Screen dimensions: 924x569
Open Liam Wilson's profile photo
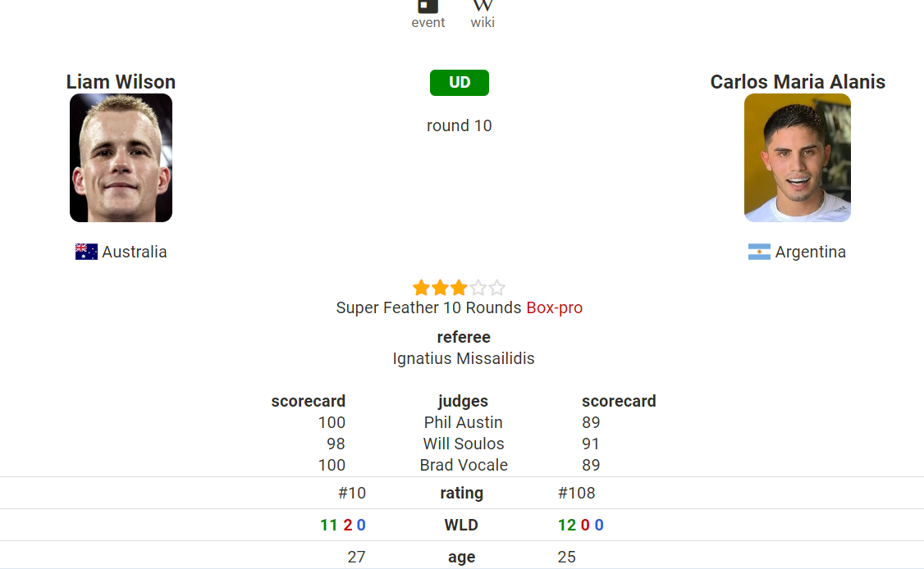pos(121,158)
